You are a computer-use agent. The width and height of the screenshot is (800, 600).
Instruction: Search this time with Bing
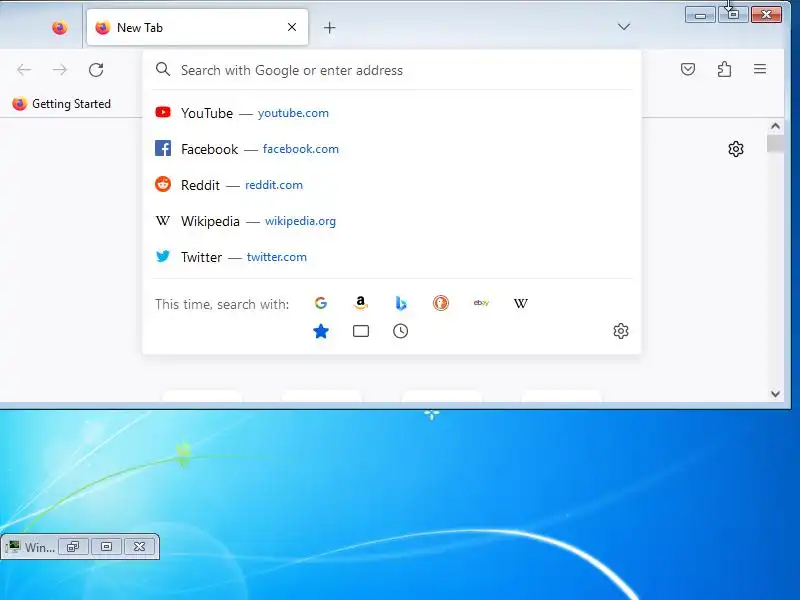pos(401,303)
